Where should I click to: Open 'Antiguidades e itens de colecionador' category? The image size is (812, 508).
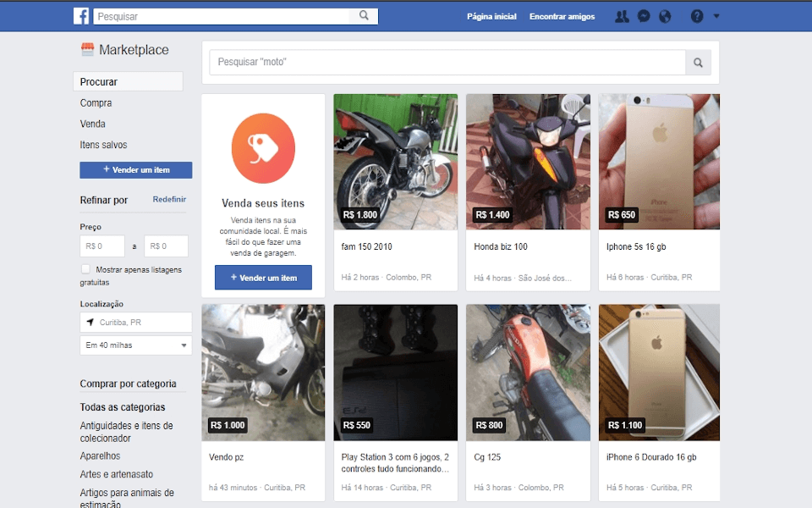pos(126,432)
